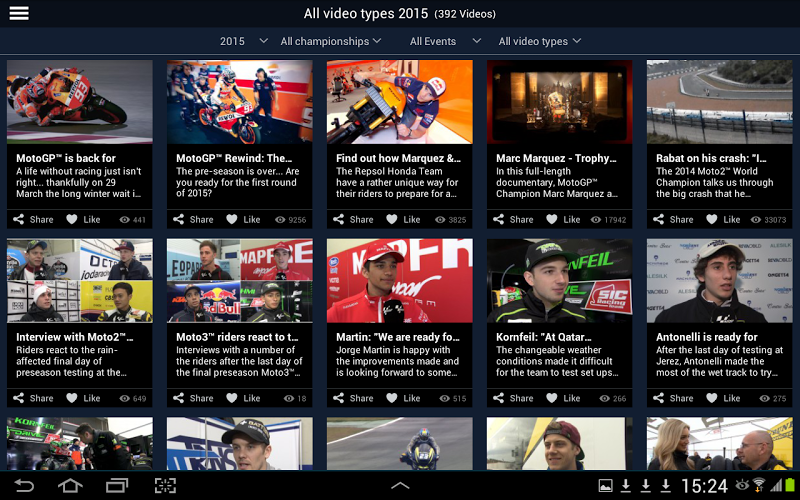Share 'Find out how Marquez' video
The image size is (800, 500).
[x=353, y=219]
